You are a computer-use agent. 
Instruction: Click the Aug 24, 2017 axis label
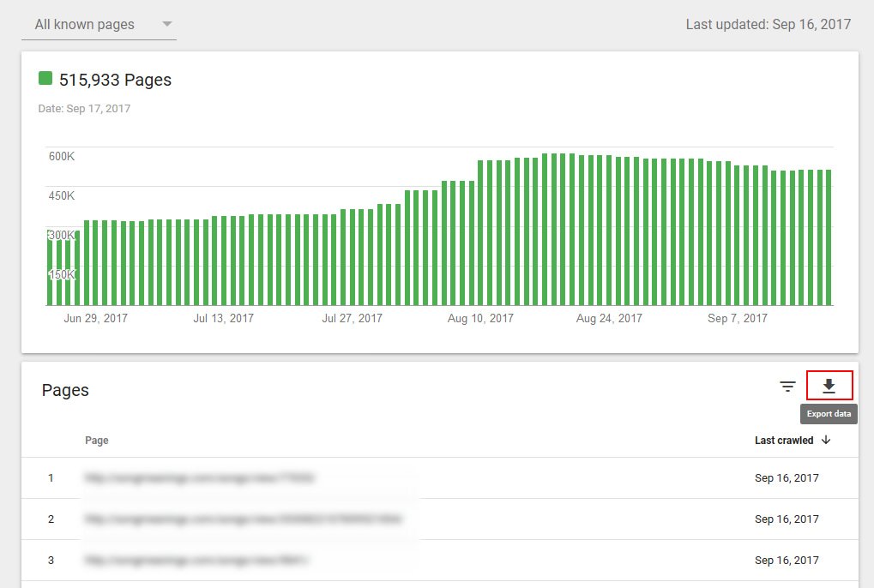(x=609, y=319)
